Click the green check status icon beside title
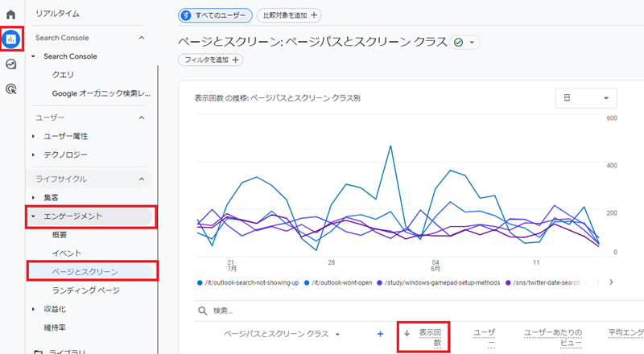The image size is (644, 354). click(458, 43)
